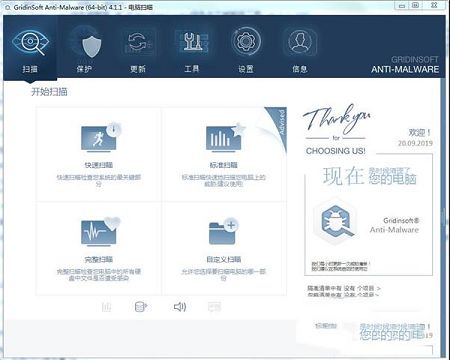Click the full scan description text
The height and width of the screenshot is (360, 450).
(x=99, y=275)
